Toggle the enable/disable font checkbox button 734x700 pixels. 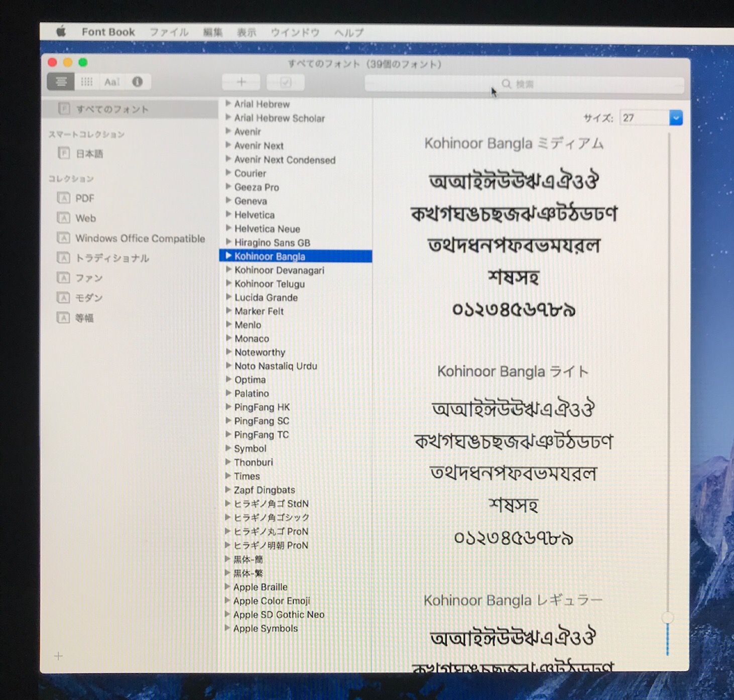pyautogui.click(x=285, y=82)
